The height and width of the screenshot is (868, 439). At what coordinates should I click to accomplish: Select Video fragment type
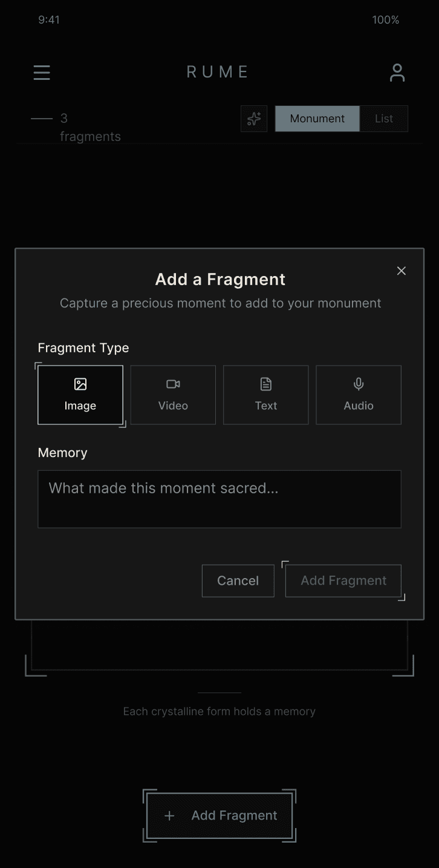click(x=173, y=395)
